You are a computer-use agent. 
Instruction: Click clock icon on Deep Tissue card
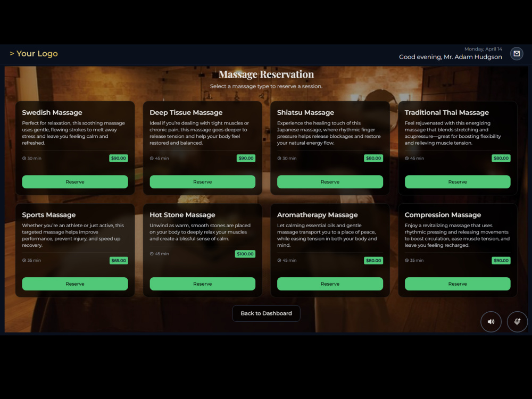click(152, 158)
